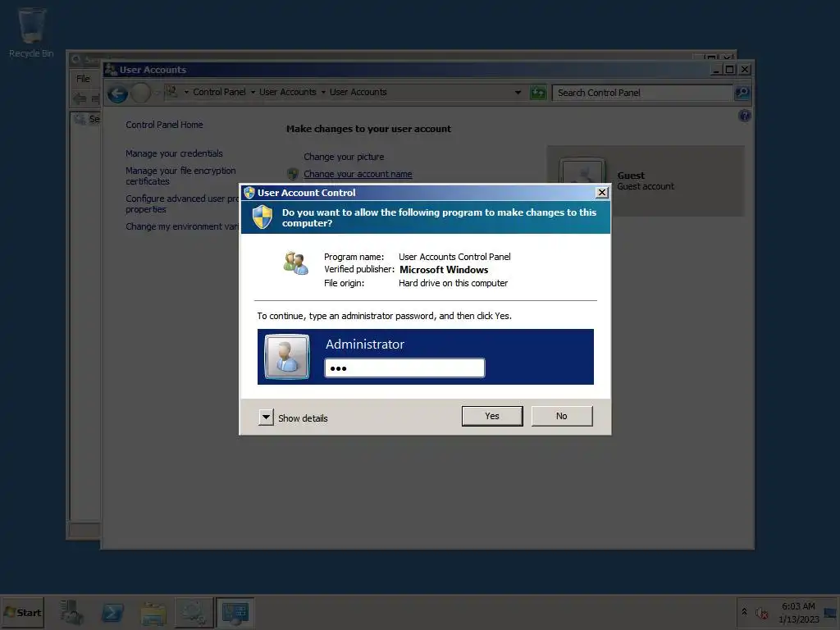This screenshot has width=840, height=630.
Task: Launch PowerShell from taskbar
Action: (x=112, y=612)
